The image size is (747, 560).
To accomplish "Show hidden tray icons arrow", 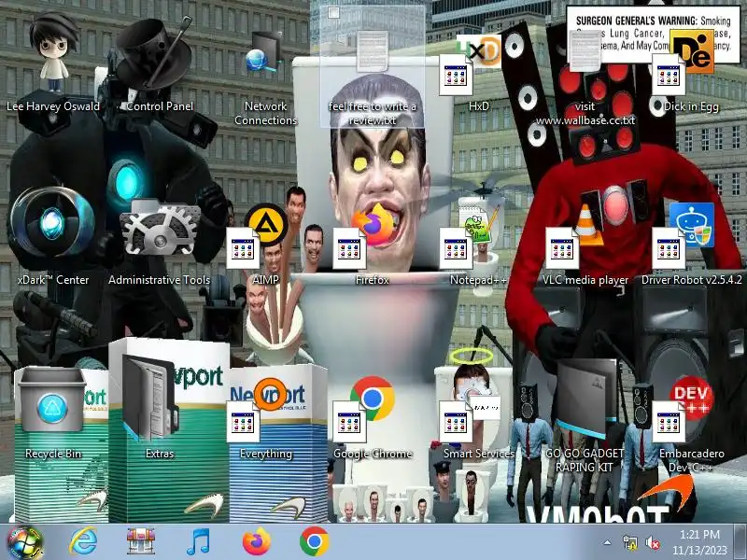I will 608,542.
